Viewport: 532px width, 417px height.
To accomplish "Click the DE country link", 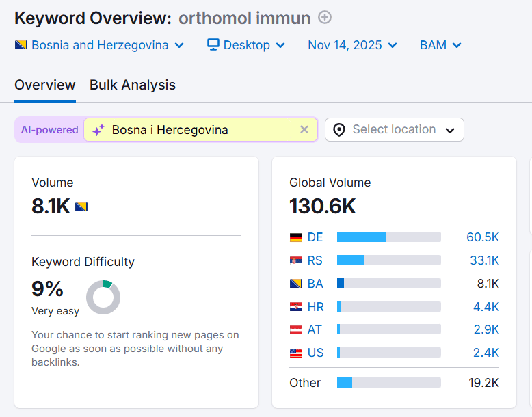I will point(315,237).
